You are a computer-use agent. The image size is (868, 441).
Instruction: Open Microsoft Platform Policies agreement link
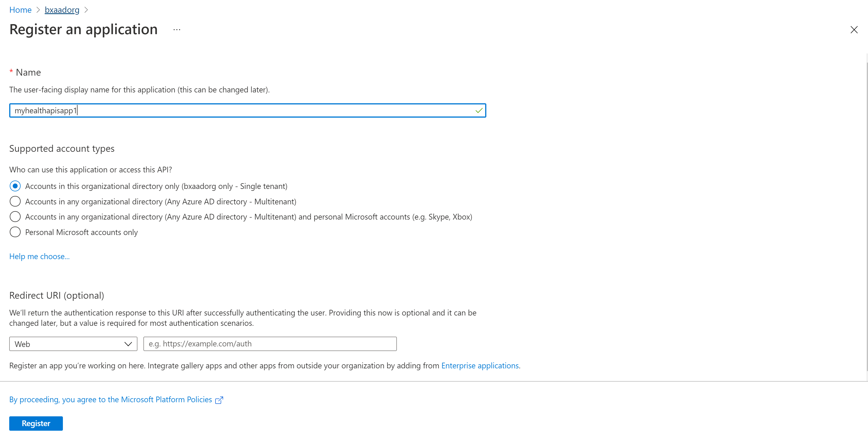[111, 400]
